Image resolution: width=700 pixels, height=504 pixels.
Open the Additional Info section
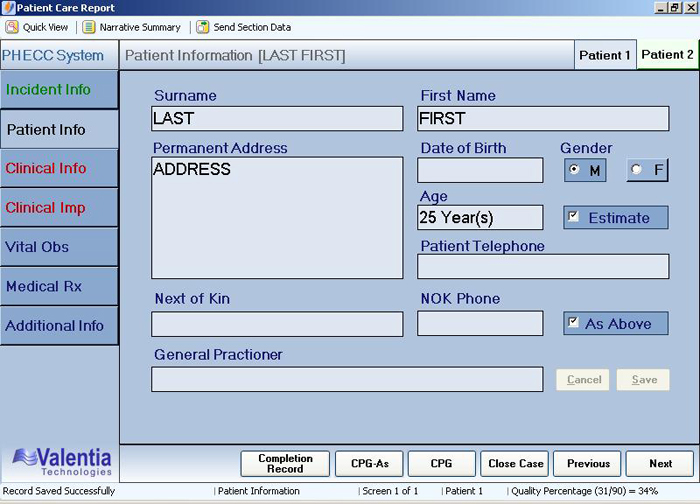(x=59, y=325)
